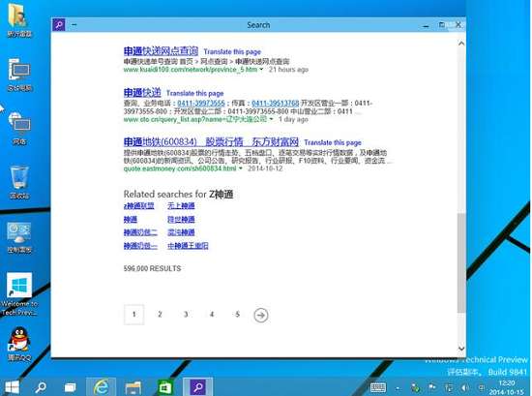532x396 pixels.
Task: Click the scrollbar down arrow
Action: [461, 349]
